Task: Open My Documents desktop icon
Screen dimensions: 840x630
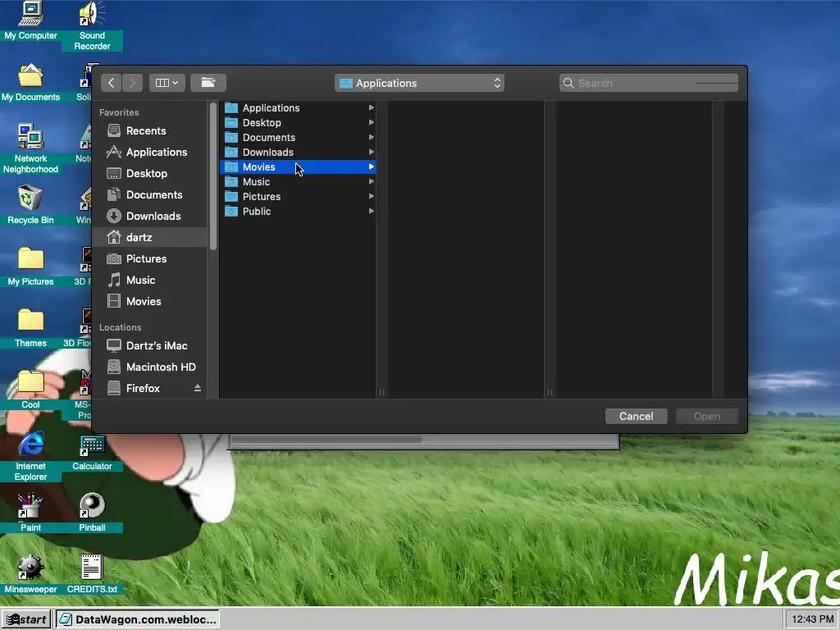Action: pos(30,83)
